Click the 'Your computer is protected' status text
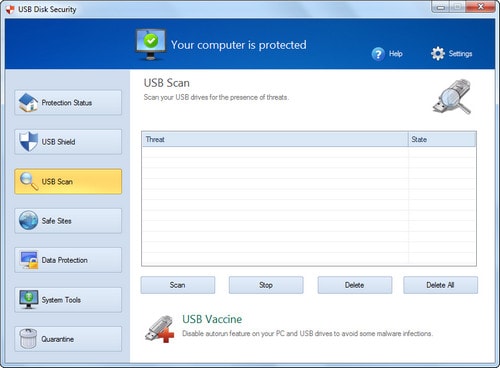500x368 pixels. [x=239, y=45]
